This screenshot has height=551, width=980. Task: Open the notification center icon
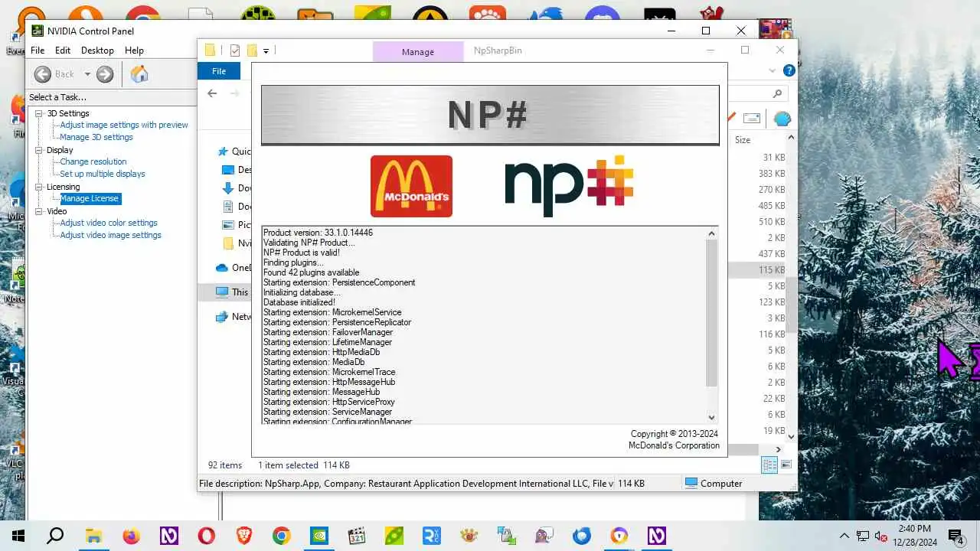pyautogui.click(x=956, y=536)
